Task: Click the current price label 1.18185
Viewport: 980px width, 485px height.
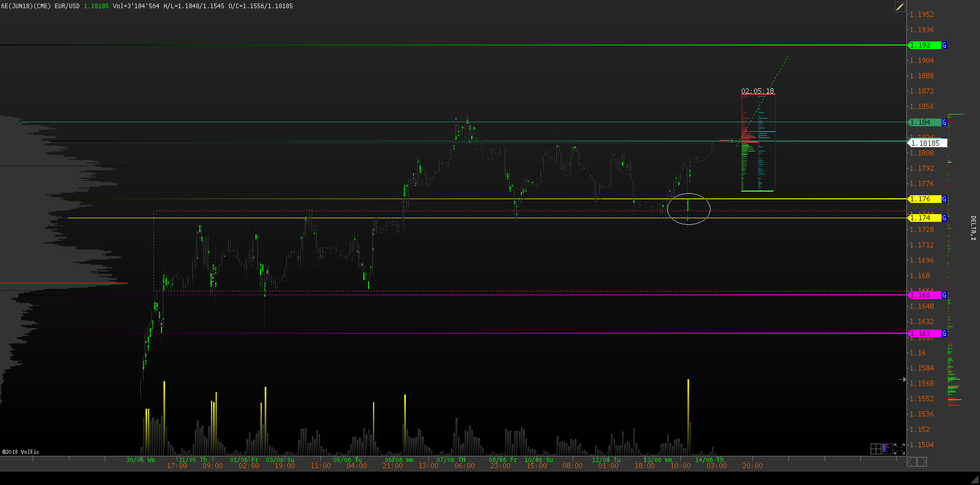Action: pyautogui.click(x=927, y=143)
